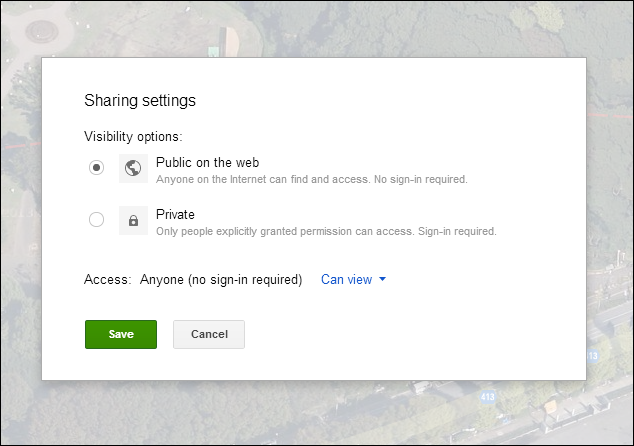Open the Can view access dropdown
Viewport: 634px width, 446px height.
(x=346, y=280)
